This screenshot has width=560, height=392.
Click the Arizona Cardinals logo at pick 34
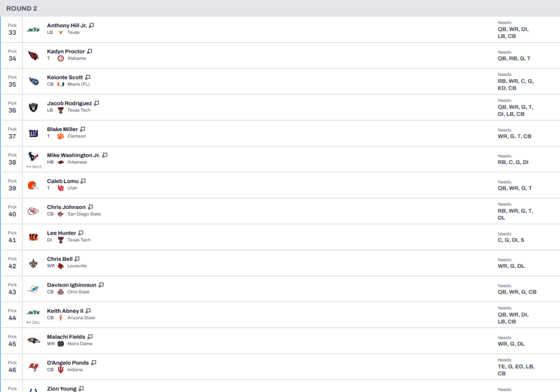33,55
